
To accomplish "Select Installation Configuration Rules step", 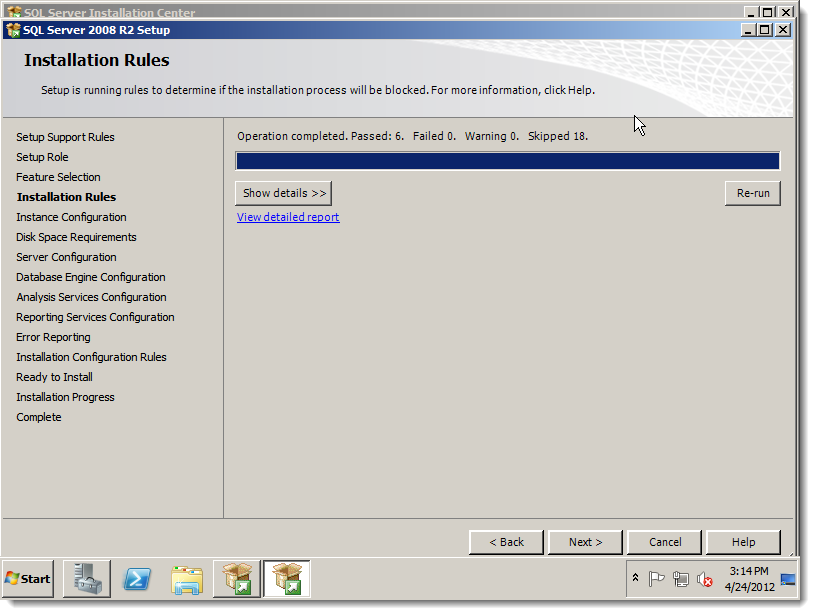I will (x=91, y=357).
